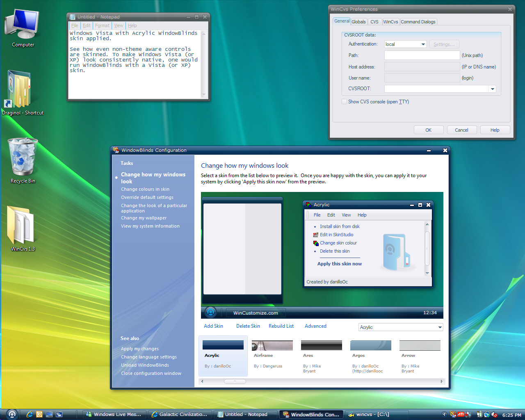Viewport: 525px width, 420px height.
Task: Click the Switch Windows quick launch icon
Action: pyautogui.click(x=59, y=414)
